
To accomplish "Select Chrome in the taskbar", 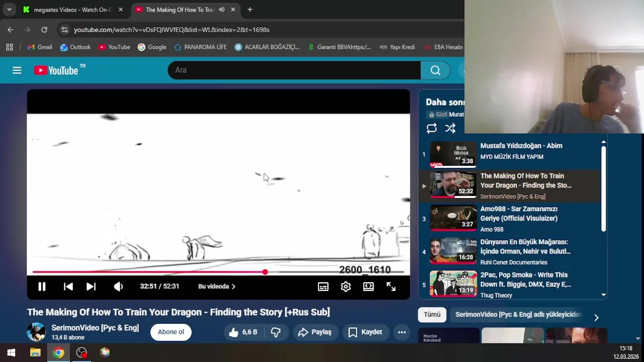I will point(58,352).
